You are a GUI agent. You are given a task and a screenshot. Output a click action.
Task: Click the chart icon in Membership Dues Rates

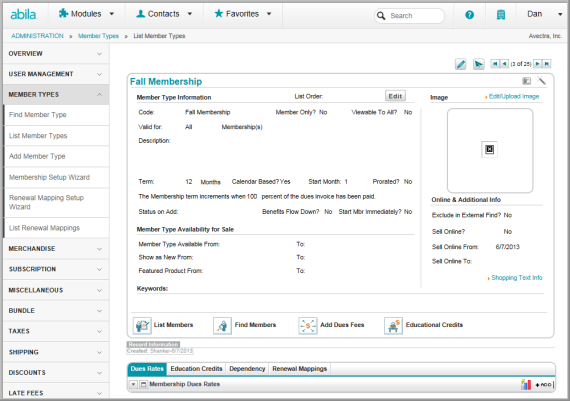[x=526, y=384]
